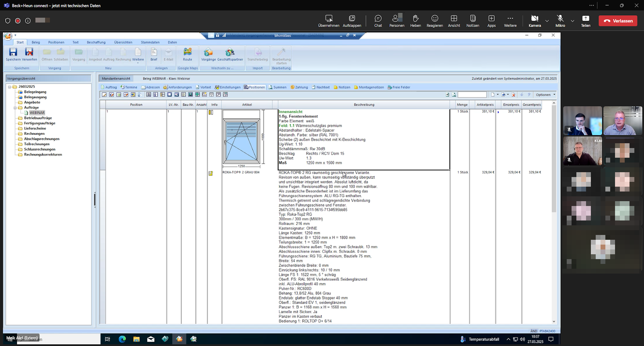Open the Text ribbon tab
This screenshot has height=346, width=644.
(x=75, y=42)
